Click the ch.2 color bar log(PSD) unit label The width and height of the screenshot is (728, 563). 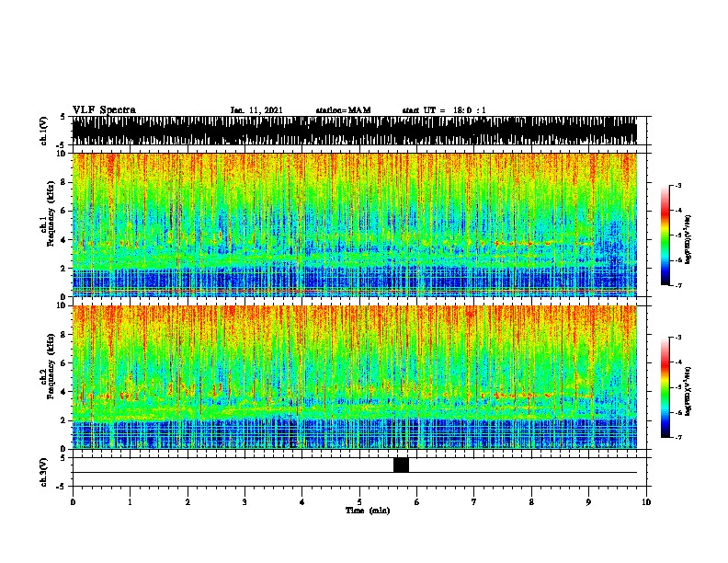click(x=688, y=392)
